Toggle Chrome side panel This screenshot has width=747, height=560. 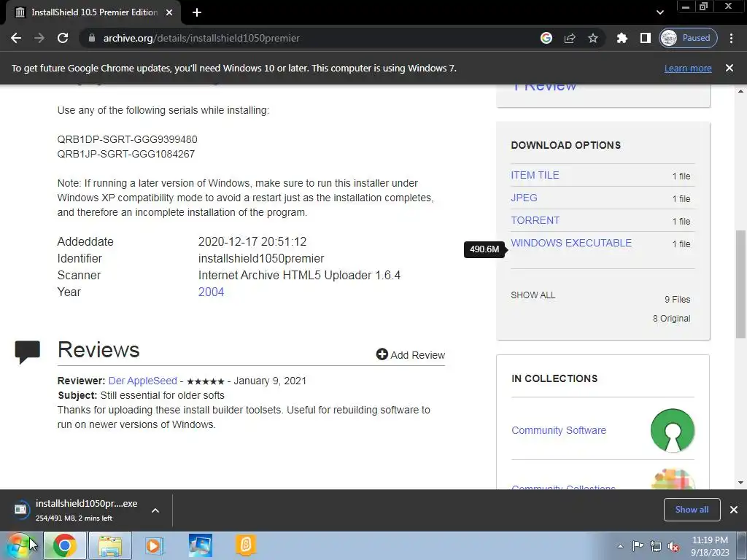(x=645, y=38)
